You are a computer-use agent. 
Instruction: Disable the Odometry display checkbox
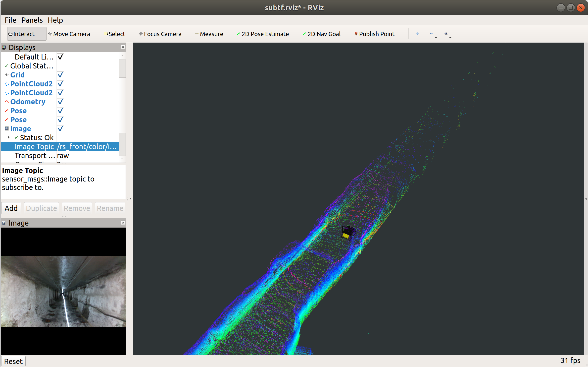[60, 102]
